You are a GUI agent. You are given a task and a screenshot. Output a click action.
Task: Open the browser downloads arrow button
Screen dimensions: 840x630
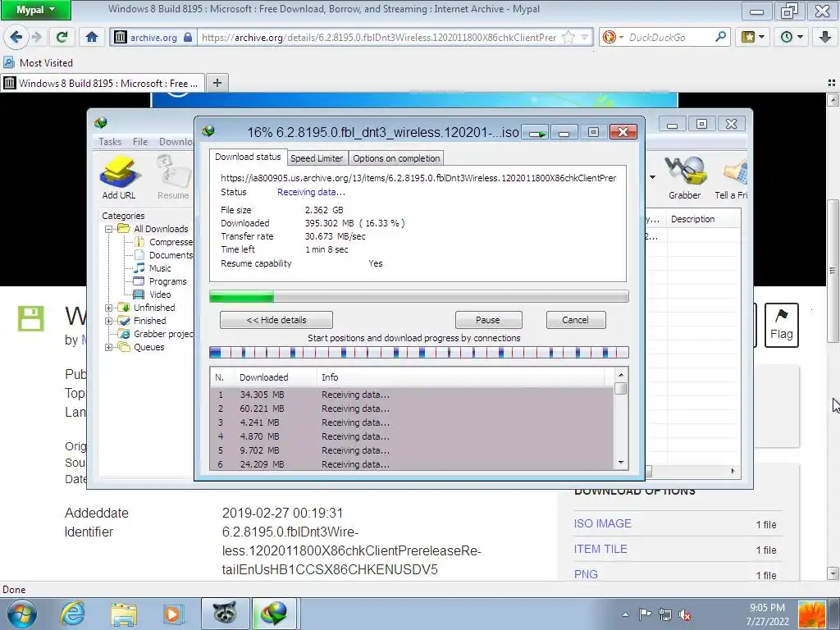click(x=824, y=37)
